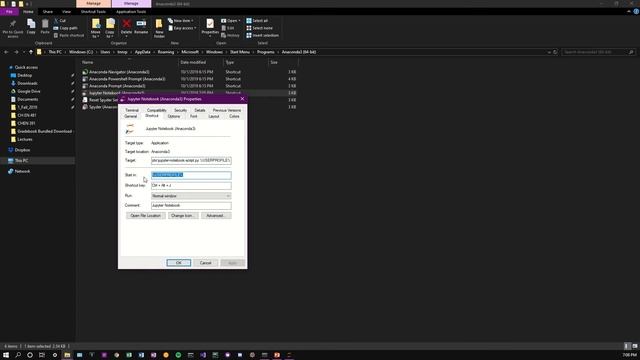The image size is (640, 360).
Task: Click the Change Icon button
Action: tap(182, 216)
